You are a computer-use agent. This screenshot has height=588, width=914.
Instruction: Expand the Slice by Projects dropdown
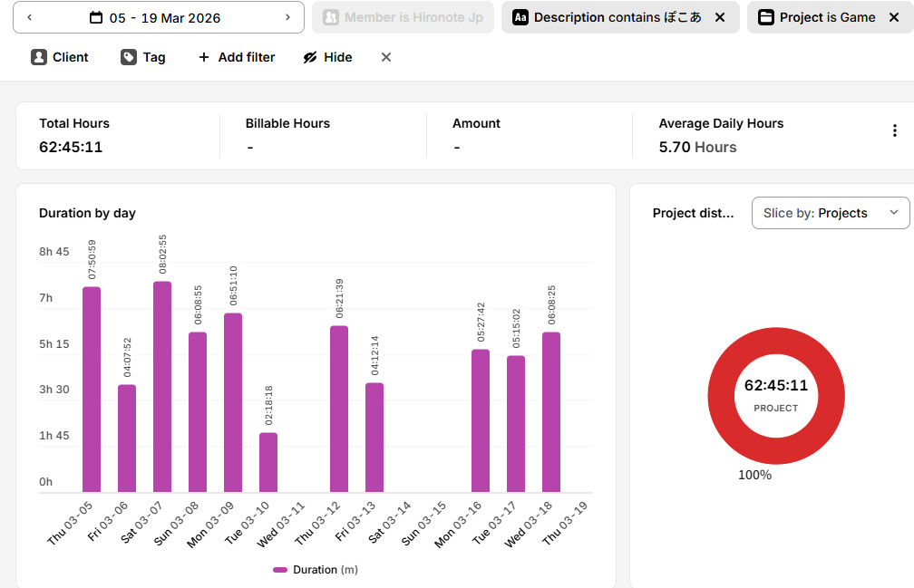point(830,213)
